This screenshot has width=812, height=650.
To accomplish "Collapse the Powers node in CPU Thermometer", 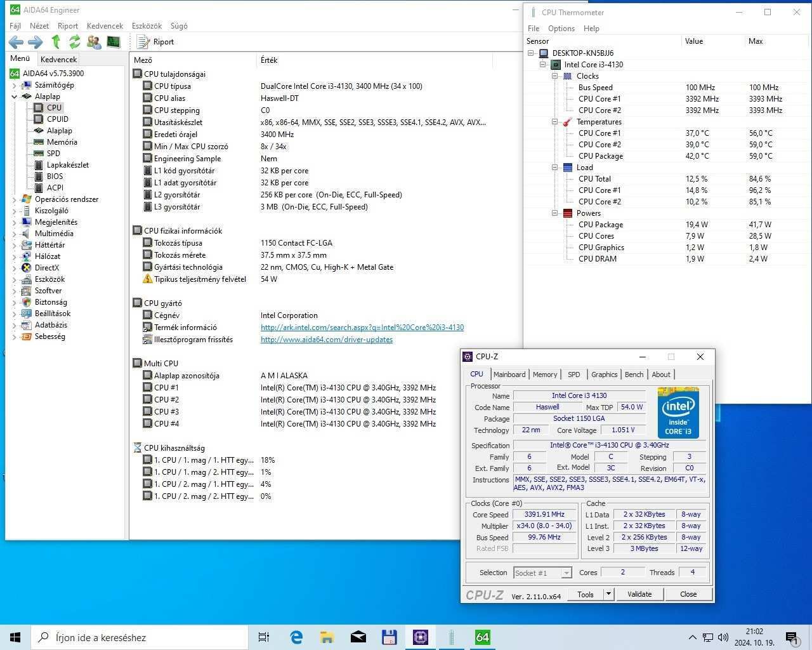I will (554, 213).
